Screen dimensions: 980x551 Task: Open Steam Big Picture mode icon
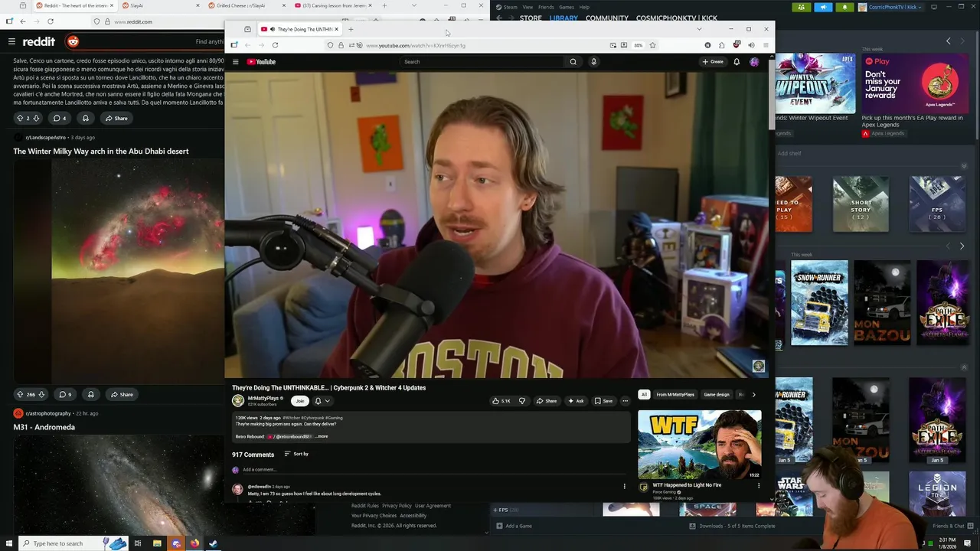tap(934, 7)
